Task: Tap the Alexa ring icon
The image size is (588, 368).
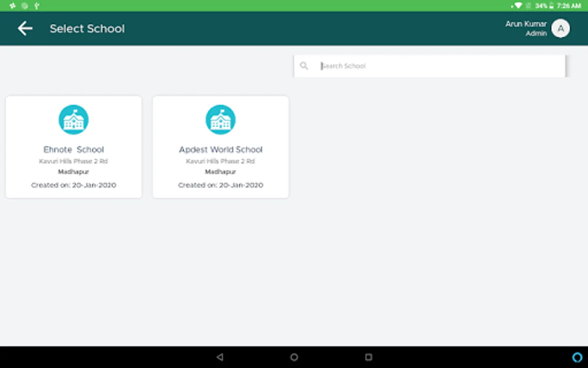Action: pos(577,357)
